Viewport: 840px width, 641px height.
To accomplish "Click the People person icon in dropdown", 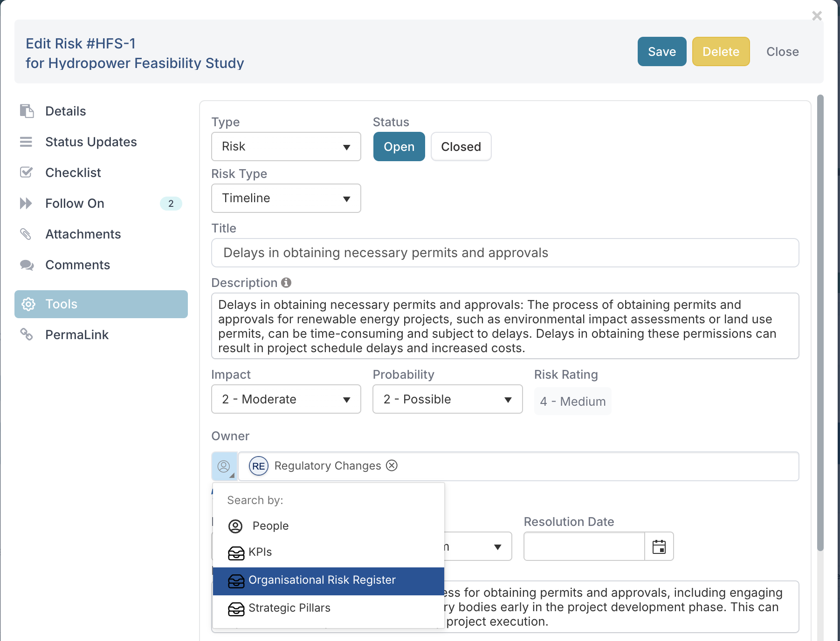I will point(235,526).
